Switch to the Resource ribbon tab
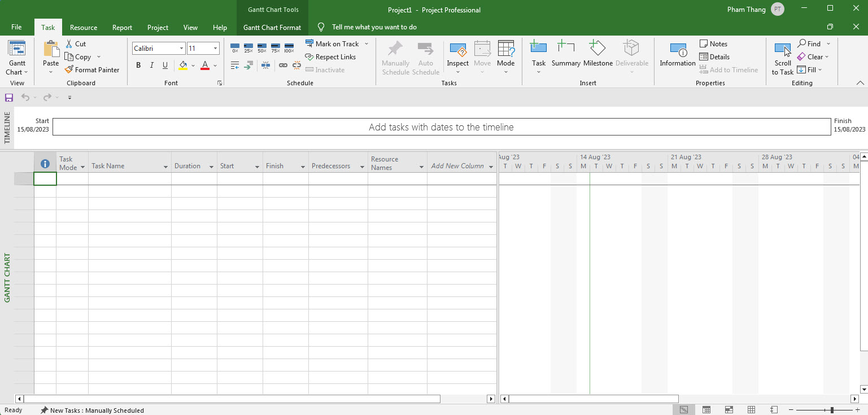 click(x=83, y=27)
